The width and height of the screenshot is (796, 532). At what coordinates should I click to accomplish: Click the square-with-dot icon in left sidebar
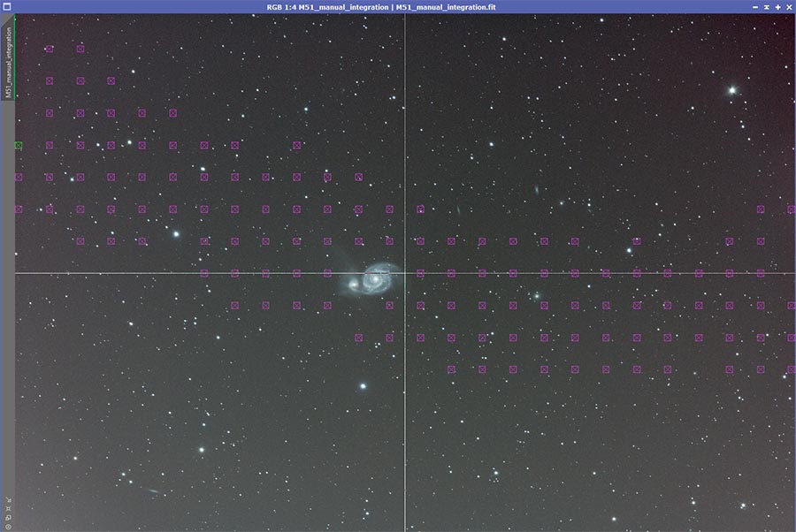click(7, 508)
